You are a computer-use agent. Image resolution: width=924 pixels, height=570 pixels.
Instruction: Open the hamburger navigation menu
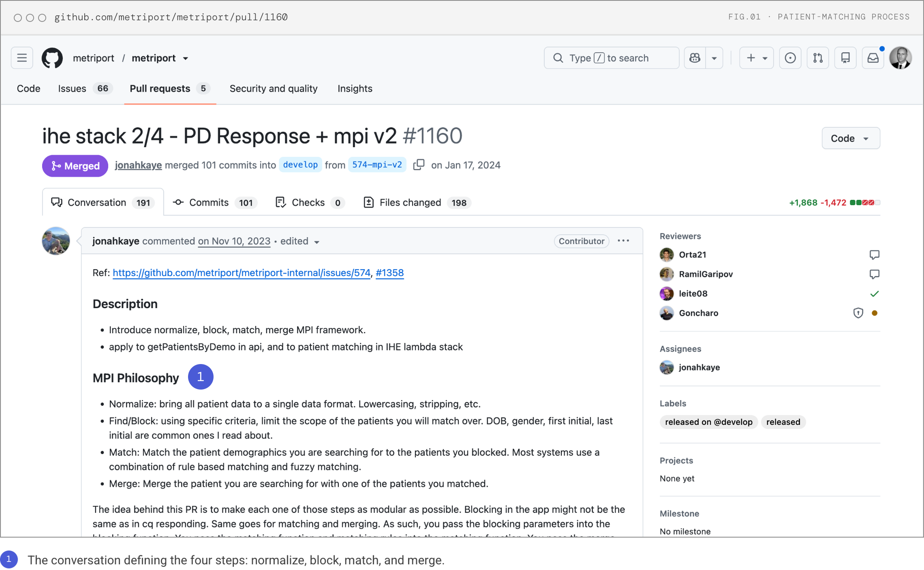pos(22,58)
